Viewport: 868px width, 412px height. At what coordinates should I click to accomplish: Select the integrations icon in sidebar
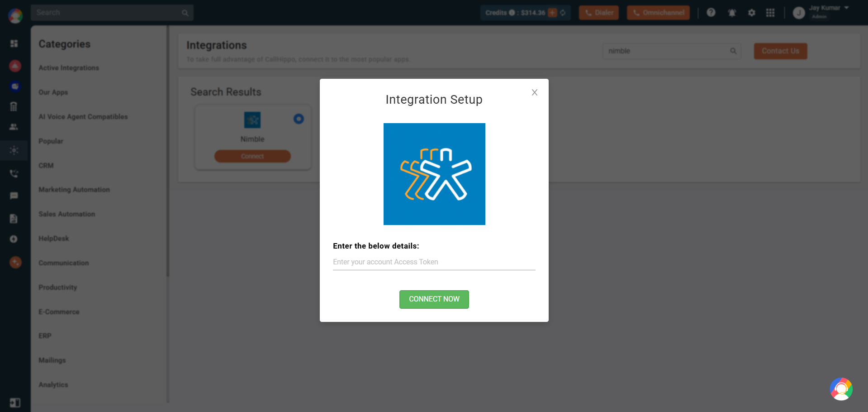14,150
